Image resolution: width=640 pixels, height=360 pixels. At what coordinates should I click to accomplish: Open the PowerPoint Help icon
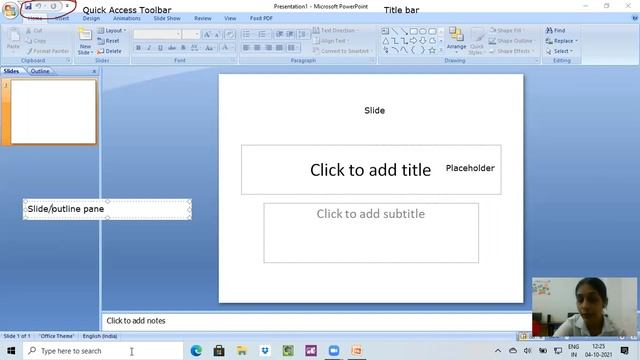coord(635,18)
